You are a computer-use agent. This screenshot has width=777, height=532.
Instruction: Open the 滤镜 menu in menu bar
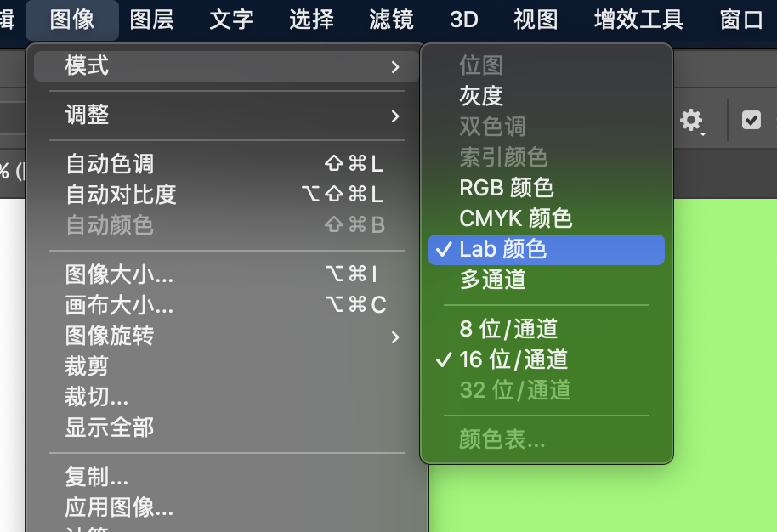point(391,19)
